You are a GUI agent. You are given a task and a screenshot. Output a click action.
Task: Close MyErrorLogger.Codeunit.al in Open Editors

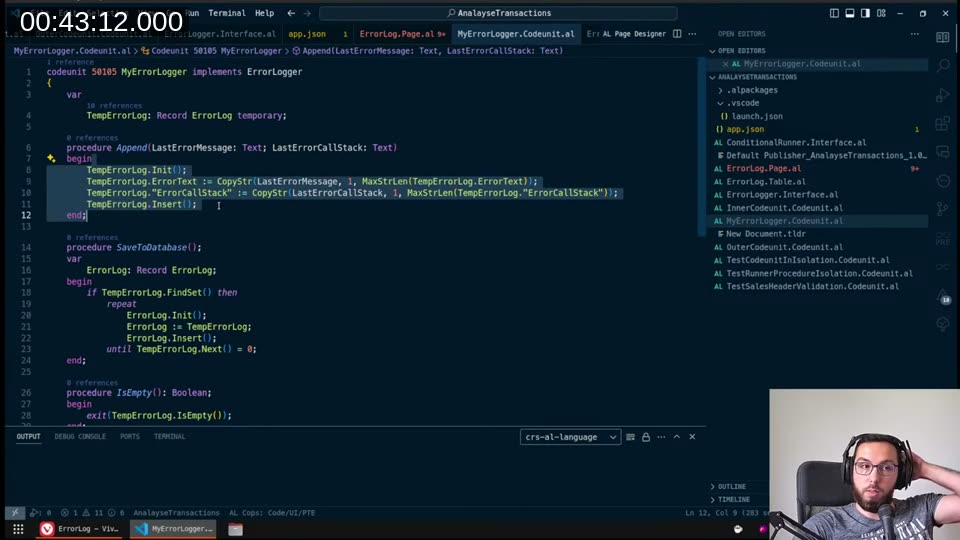[x=726, y=64]
